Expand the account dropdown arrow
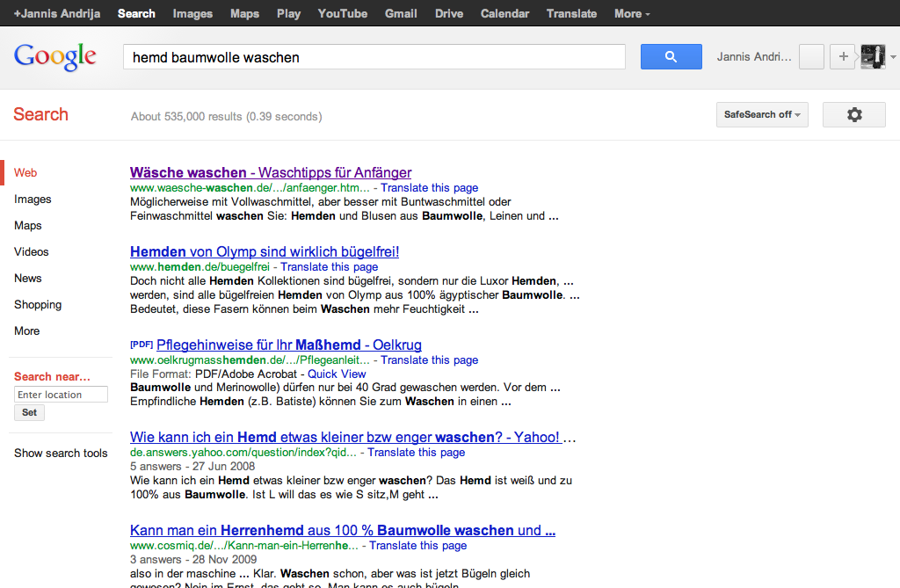900x588 pixels. point(893,57)
